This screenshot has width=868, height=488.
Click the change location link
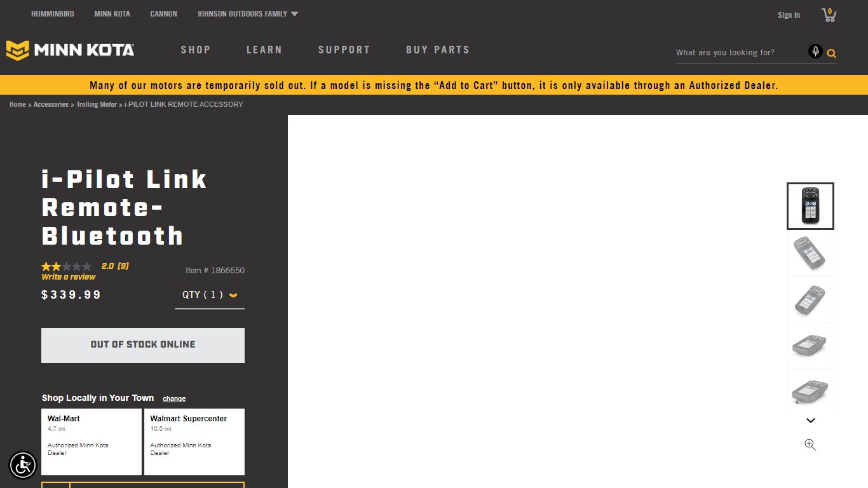click(x=174, y=398)
